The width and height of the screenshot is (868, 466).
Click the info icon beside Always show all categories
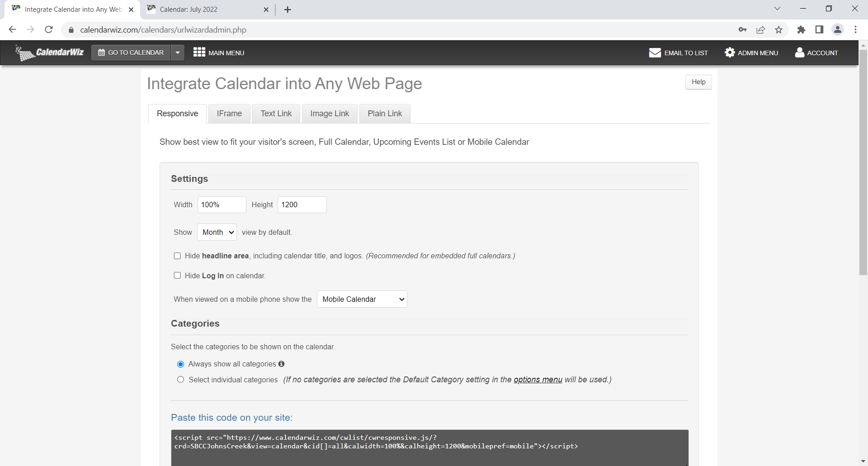point(281,364)
